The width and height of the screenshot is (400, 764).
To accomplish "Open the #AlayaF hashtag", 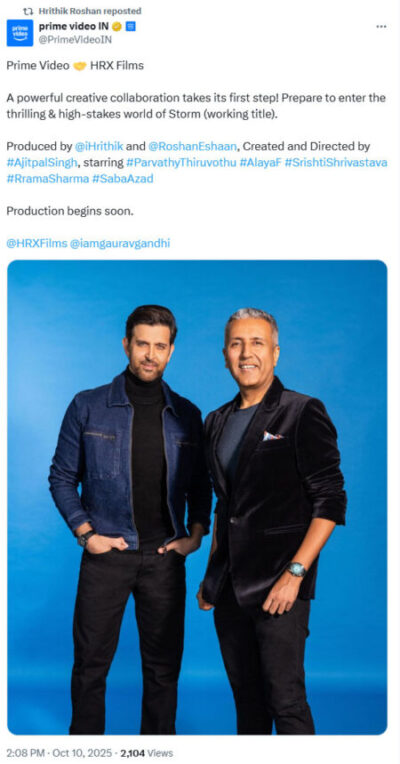I will tap(260, 162).
